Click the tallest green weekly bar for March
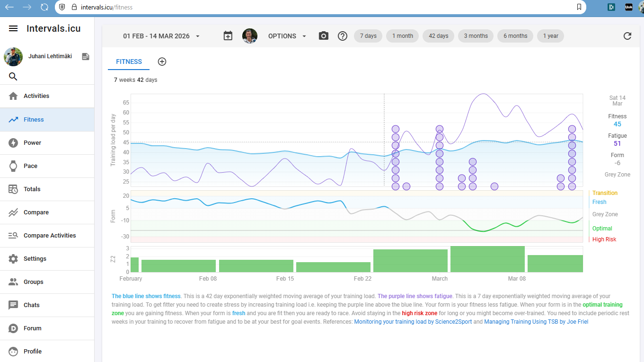Screen dimensions: 644x362 (487, 259)
